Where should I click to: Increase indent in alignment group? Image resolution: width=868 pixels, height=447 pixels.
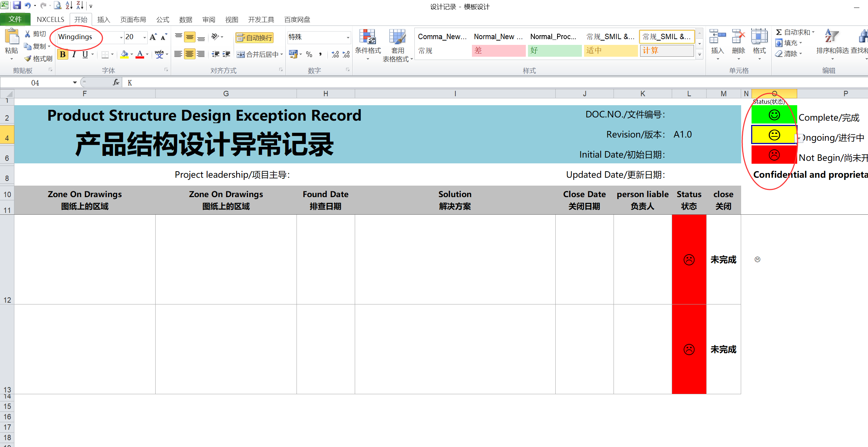[x=226, y=54]
